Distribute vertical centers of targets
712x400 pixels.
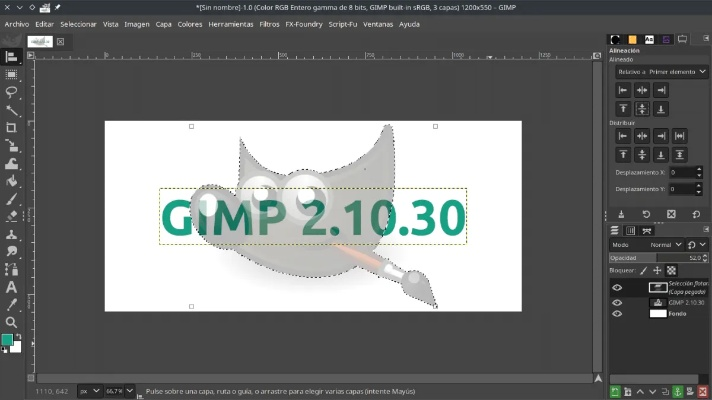[x=642, y=155]
